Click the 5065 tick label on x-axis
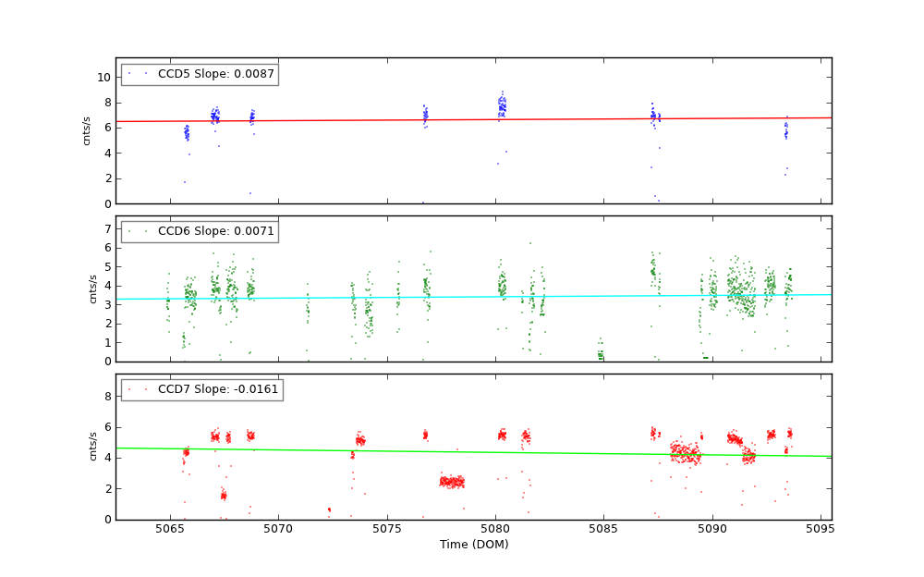Screen dimensions: 924x577 pyautogui.click(x=170, y=529)
